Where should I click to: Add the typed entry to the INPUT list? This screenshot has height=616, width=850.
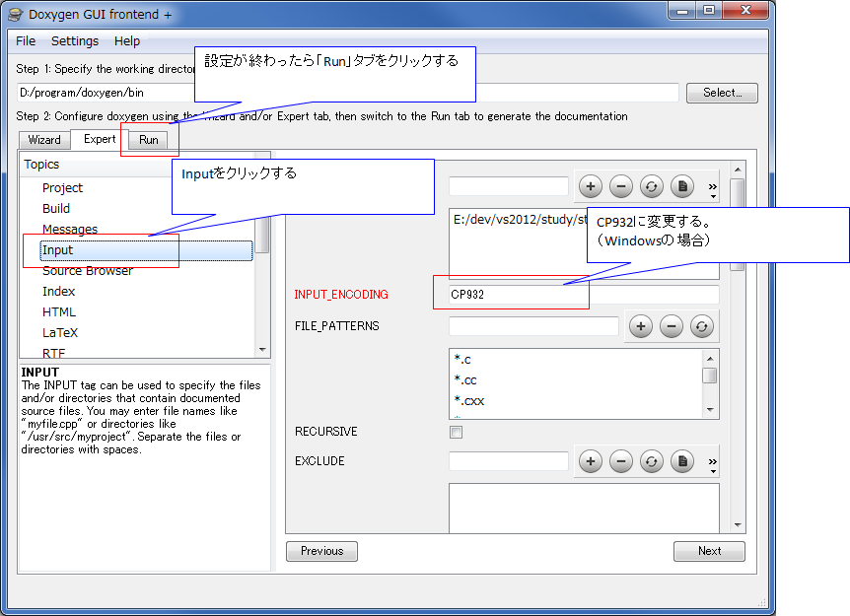pyautogui.click(x=591, y=187)
